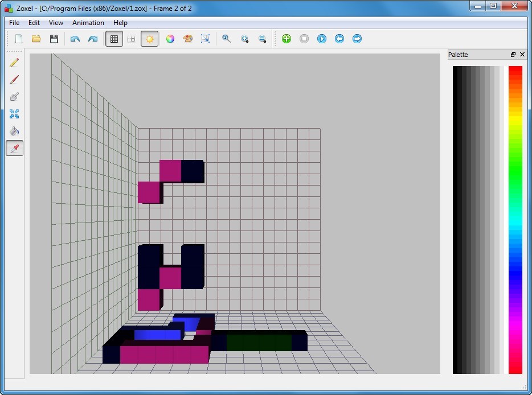Select the pencil draw tool
This screenshot has height=395, width=532.
pyautogui.click(x=14, y=63)
